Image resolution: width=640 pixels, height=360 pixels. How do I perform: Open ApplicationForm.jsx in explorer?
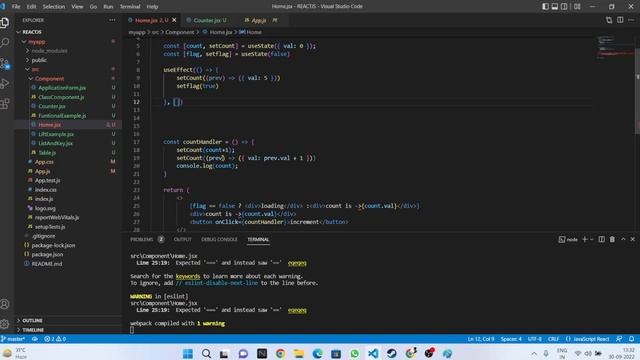(x=62, y=88)
